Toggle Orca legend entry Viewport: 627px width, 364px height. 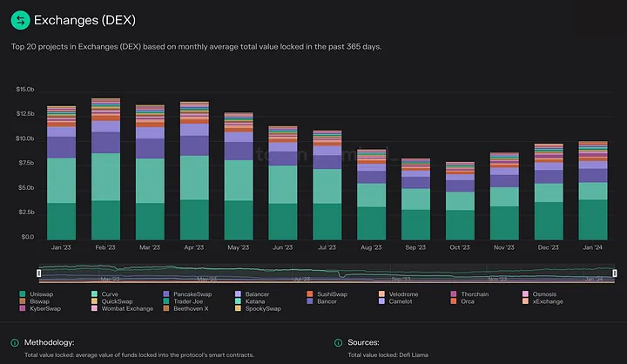tap(462, 301)
